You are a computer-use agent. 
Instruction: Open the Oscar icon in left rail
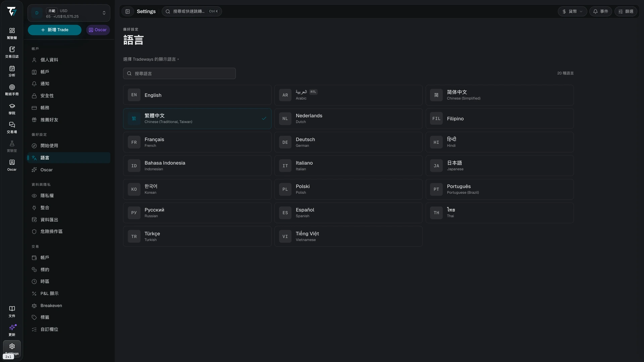[12, 165]
